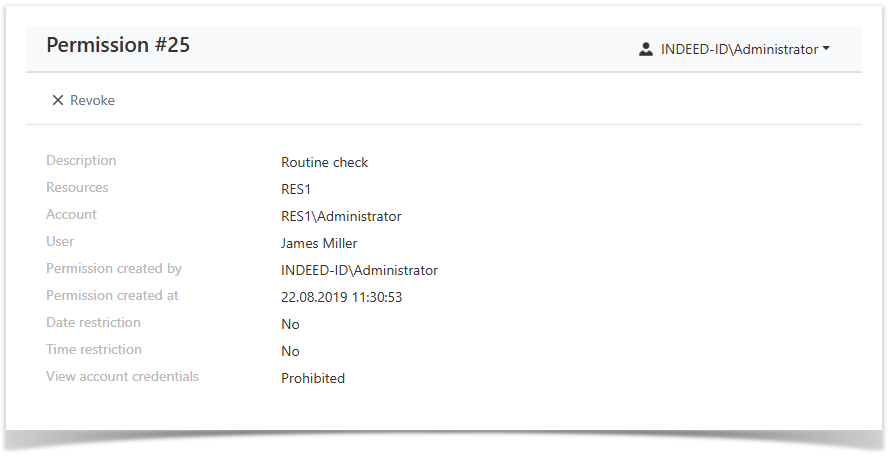Click the No value for Time restriction

click(290, 351)
